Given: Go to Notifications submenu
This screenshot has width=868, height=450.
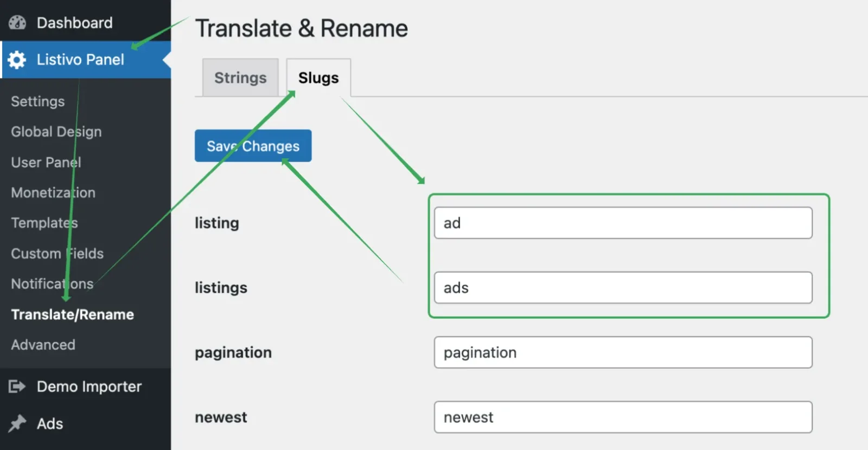Looking at the screenshot, I should tap(52, 284).
